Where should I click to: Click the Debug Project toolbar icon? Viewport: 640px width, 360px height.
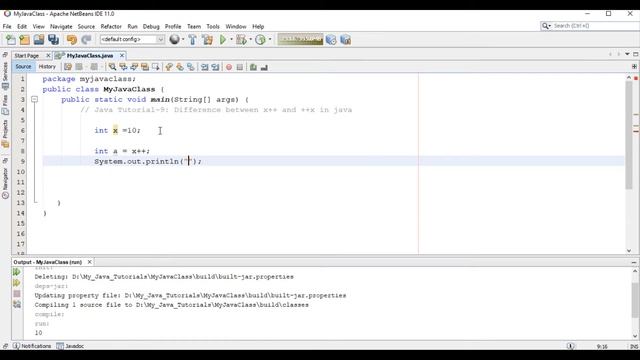[x=241, y=40]
